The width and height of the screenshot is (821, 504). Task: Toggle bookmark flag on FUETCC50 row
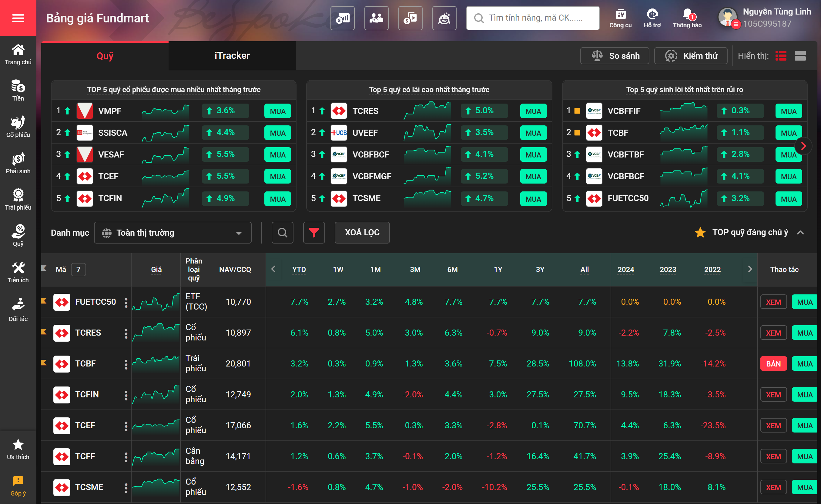point(44,301)
